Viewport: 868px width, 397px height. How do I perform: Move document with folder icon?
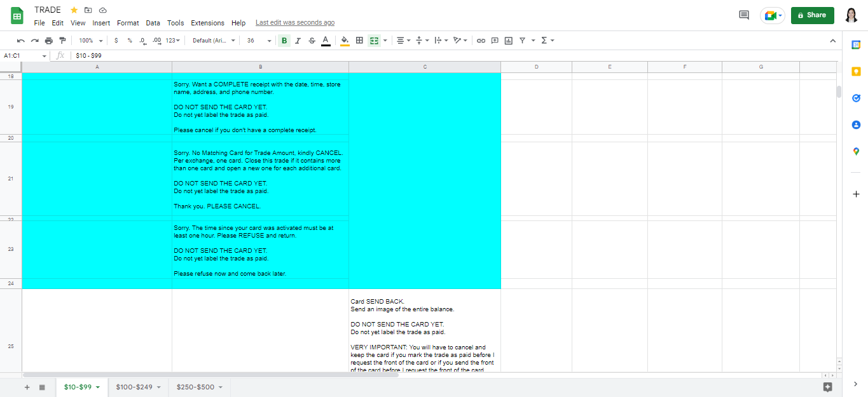(88, 10)
